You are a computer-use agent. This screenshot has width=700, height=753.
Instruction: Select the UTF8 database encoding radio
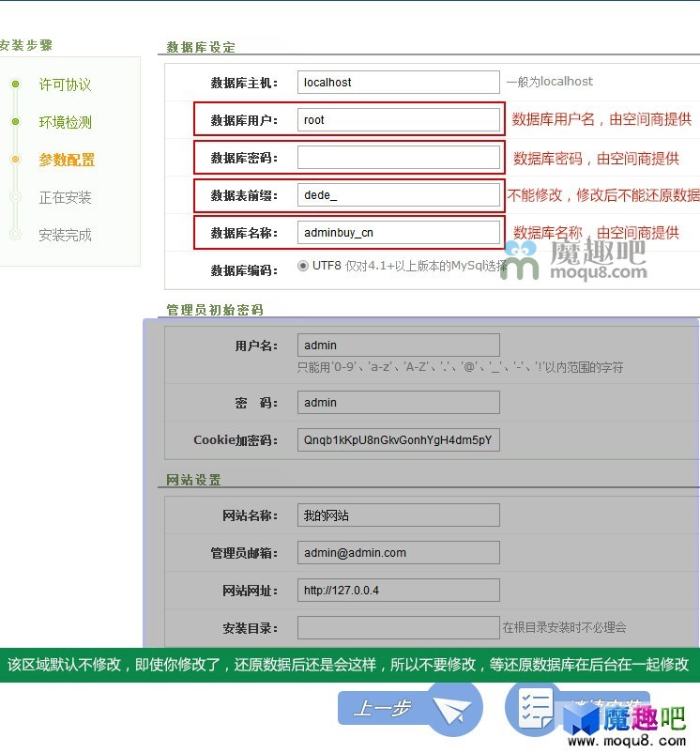pyautogui.click(x=303, y=266)
